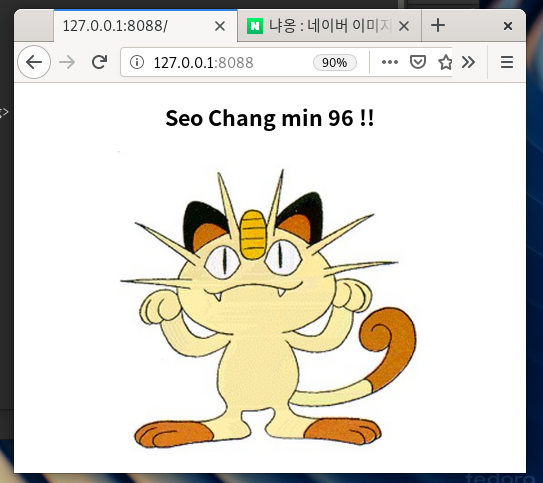Reload the current page

99,62
